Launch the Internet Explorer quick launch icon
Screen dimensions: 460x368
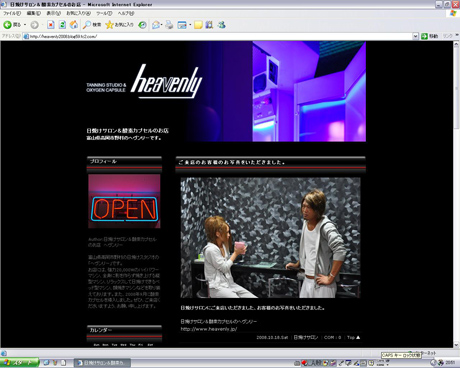pyautogui.click(x=46, y=363)
